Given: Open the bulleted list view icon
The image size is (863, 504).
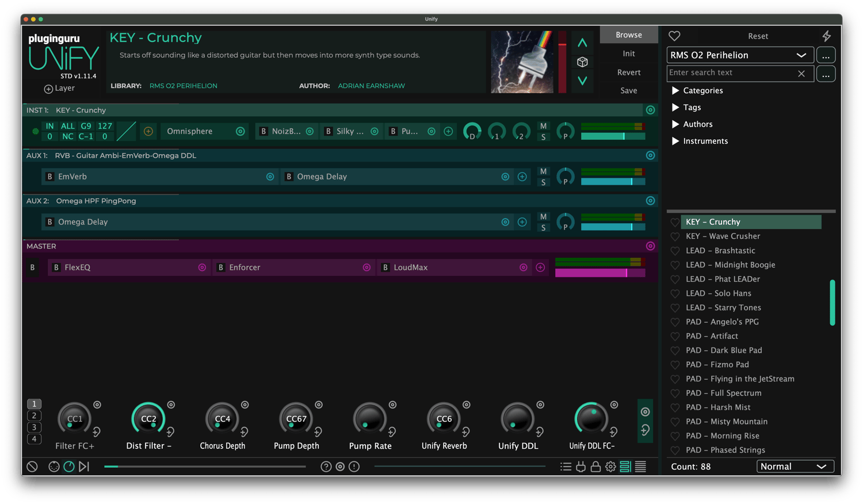Looking at the screenshot, I should pos(566,467).
